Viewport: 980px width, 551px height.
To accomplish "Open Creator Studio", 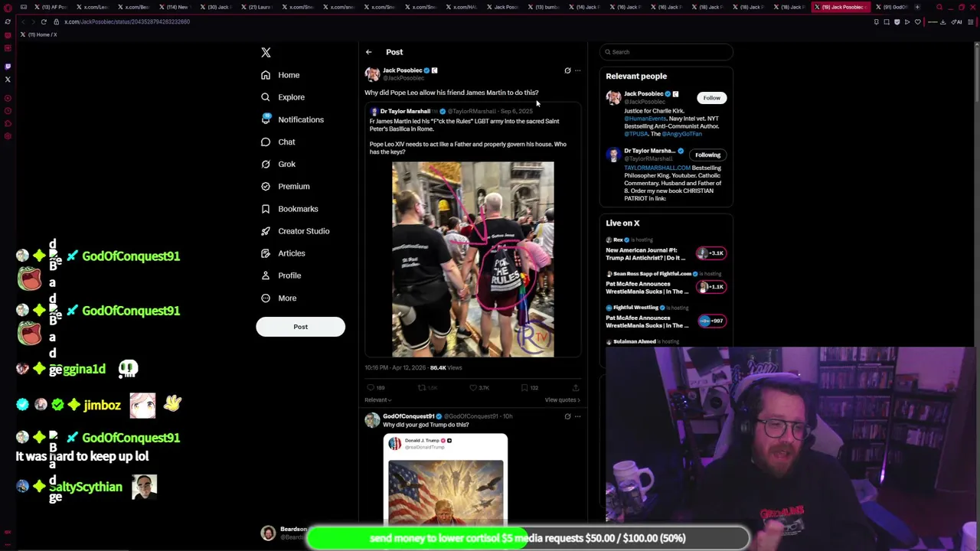I will 295,230.
